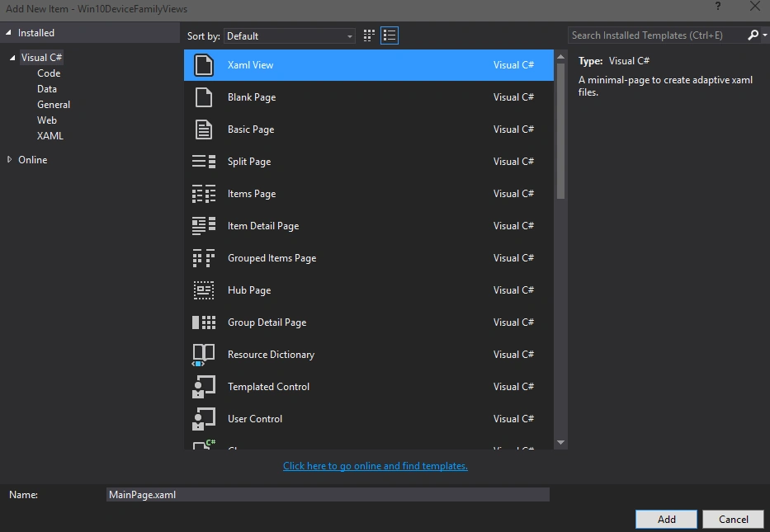Image resolution: width=770 pixels, height=532 pixels.
Task: Select the XAML category
Action: pyautogui.click(x=50, y=136)
